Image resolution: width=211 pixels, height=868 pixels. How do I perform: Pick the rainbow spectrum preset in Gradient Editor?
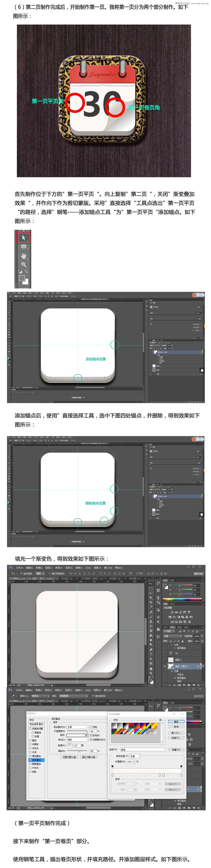(x=137, y=731)
